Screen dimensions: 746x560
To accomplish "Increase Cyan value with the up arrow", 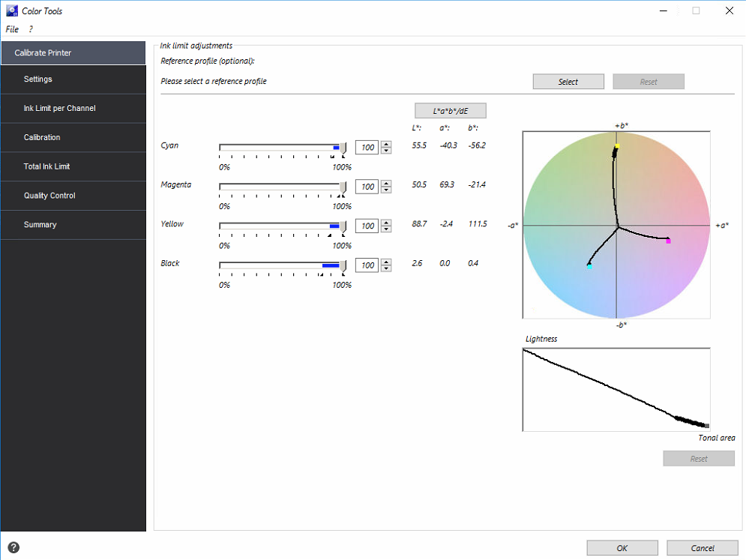I will 386,144.
